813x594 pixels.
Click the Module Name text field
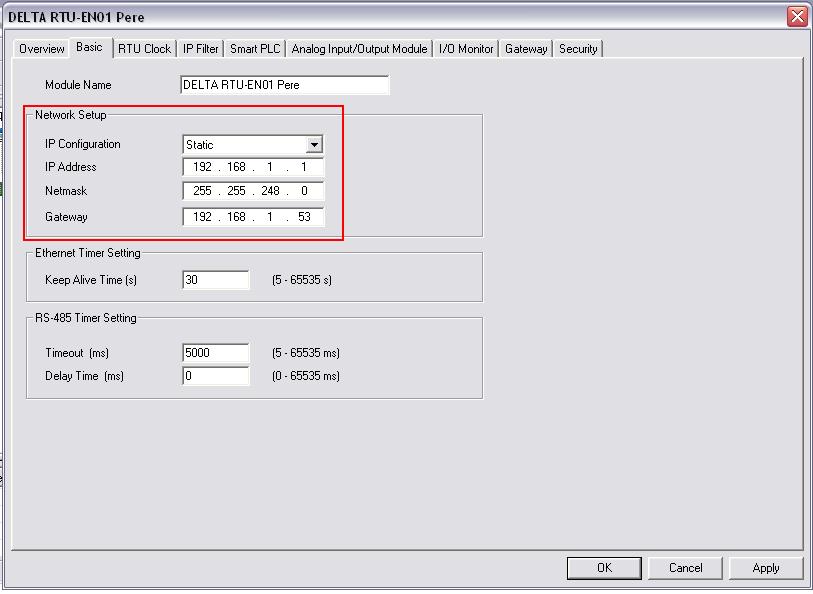pos(284,85)
